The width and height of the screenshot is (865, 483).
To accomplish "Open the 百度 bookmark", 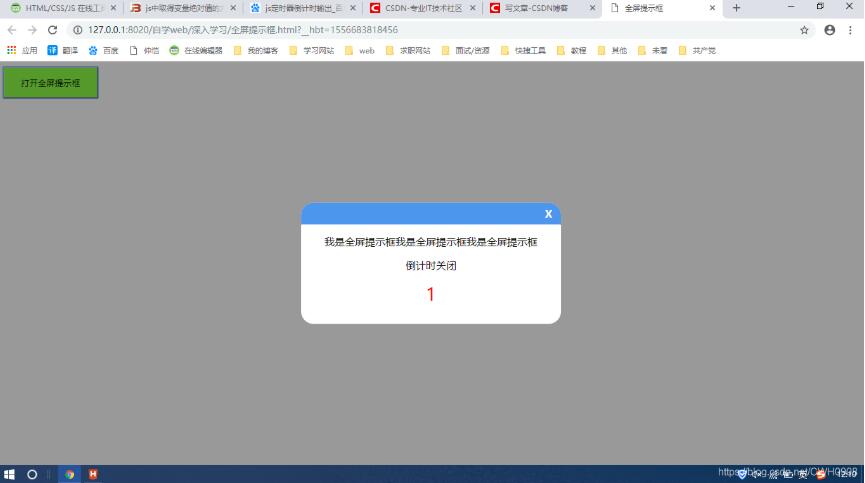I will 103,50.
